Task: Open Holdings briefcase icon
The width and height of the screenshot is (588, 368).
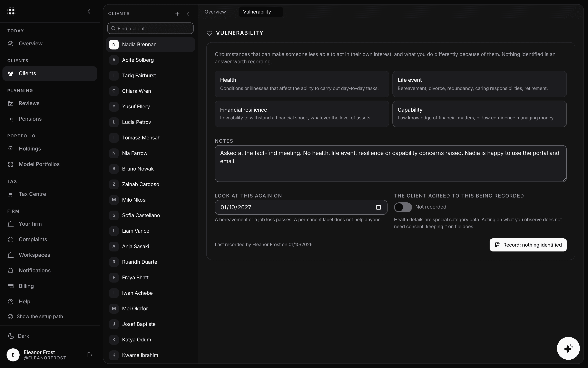Action: (x=10, y=149)
